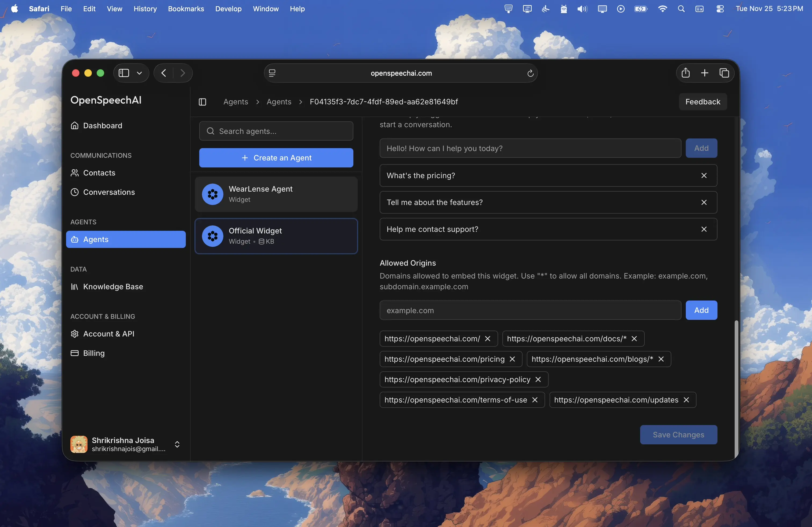Image resolution: width=812 pixels, height=527 pixels.
Task: Click the example.com origin input
Action: coord(530,310)
